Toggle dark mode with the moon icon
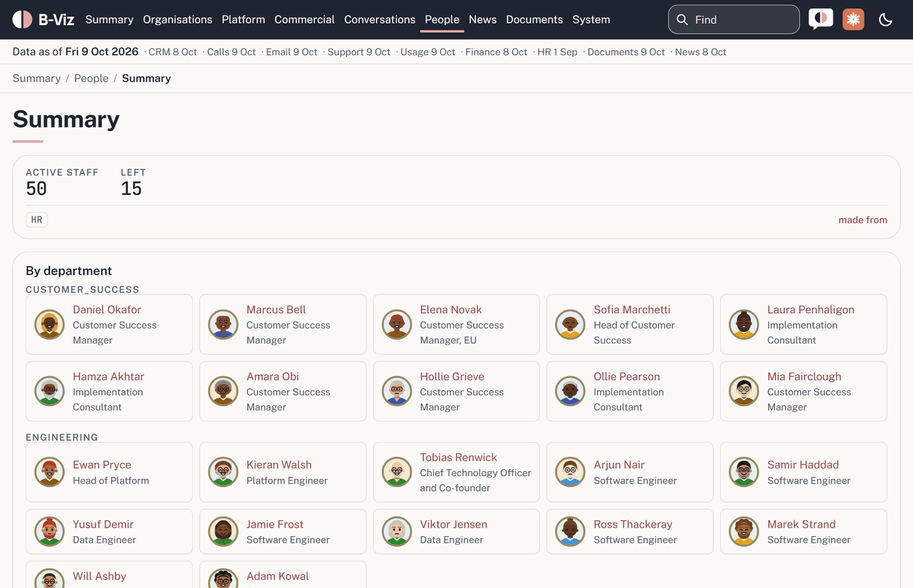The height and width of the screenshot is (588, 913). pos(886,19)
